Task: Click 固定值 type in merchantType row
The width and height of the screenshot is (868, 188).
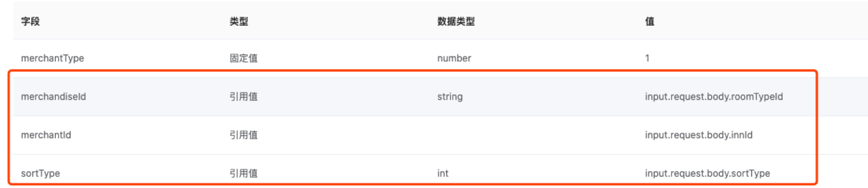Action: tap(243, 58)
